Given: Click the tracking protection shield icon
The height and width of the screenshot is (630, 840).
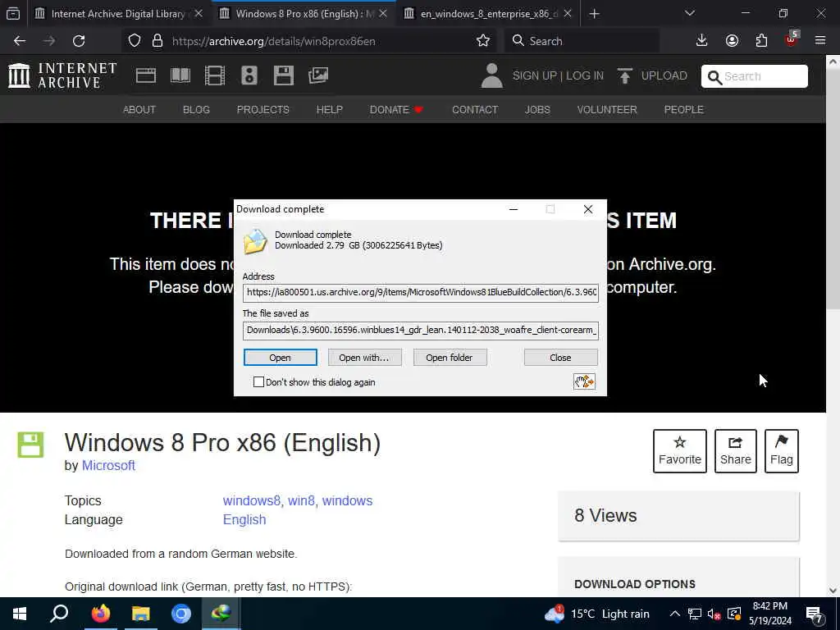Looking at the screenshot, I should [135, 41].
